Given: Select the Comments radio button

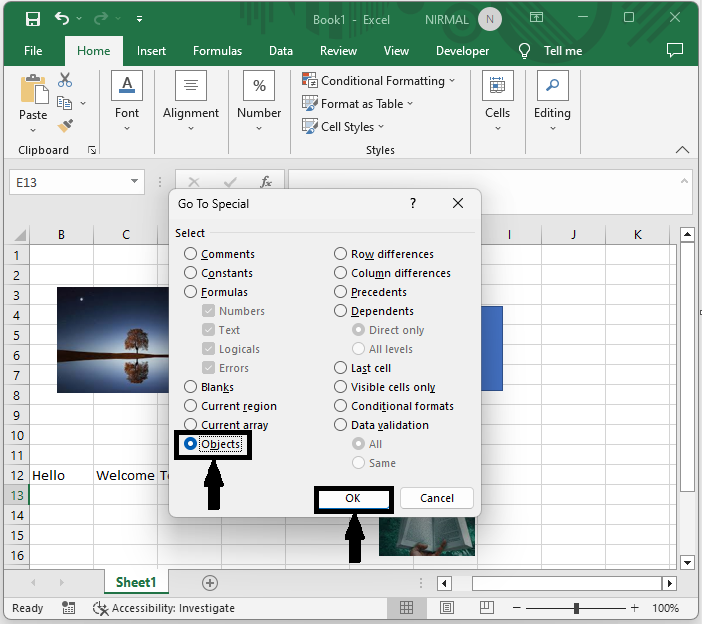Looking at the screenshot, I should [x=191, y=254].
